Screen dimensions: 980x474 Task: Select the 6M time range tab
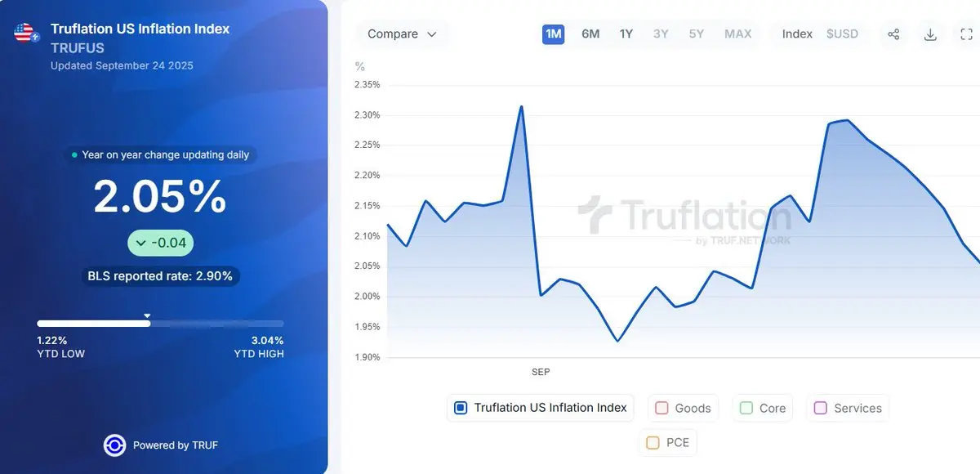click(x=590, y=34)
